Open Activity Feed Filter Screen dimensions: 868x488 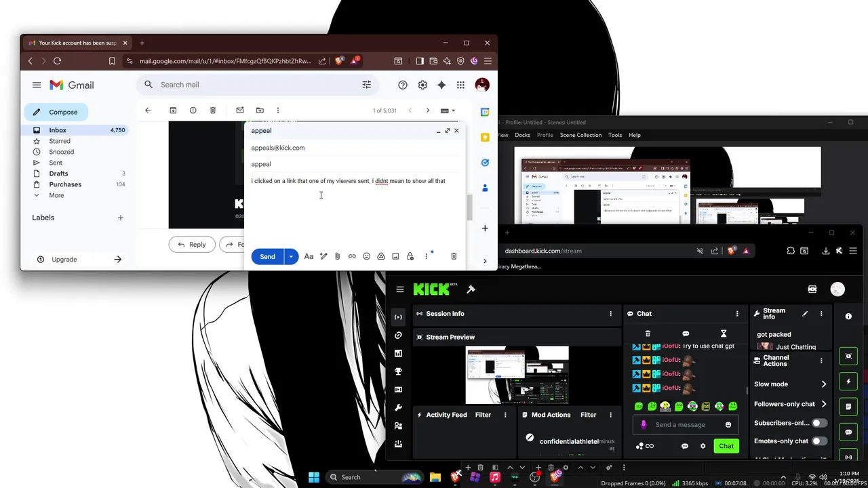(x=483, y=415)
